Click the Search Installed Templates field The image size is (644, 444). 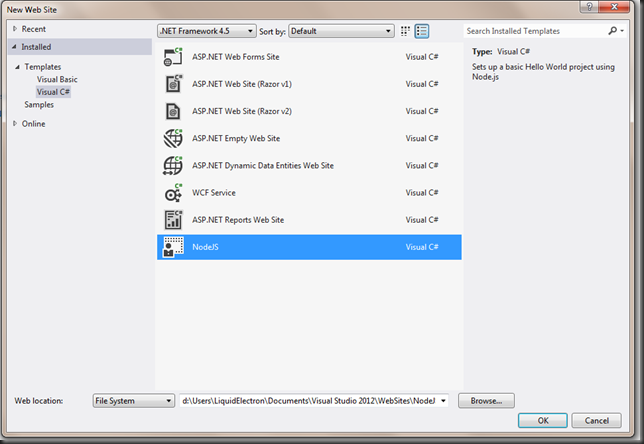coord(535,31)
